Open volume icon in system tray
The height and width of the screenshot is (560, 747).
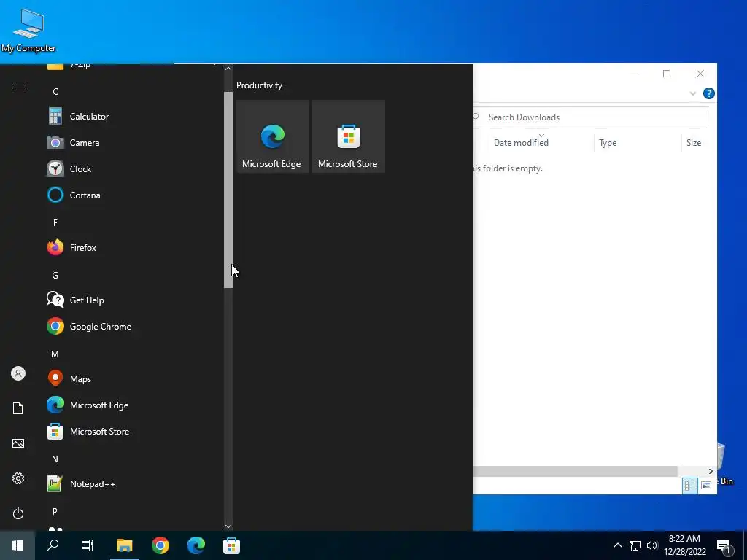(652, 545)
